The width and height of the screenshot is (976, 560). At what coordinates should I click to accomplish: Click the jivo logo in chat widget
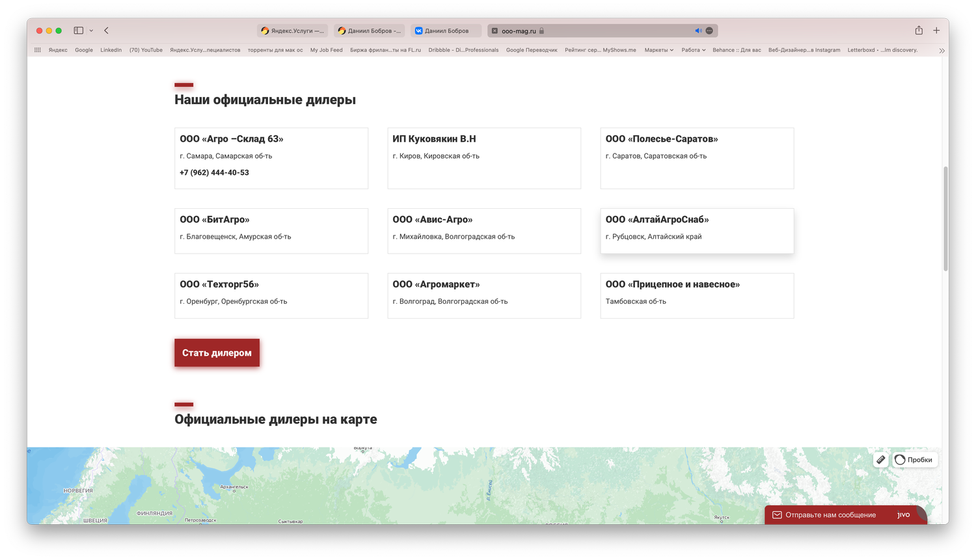904,514
